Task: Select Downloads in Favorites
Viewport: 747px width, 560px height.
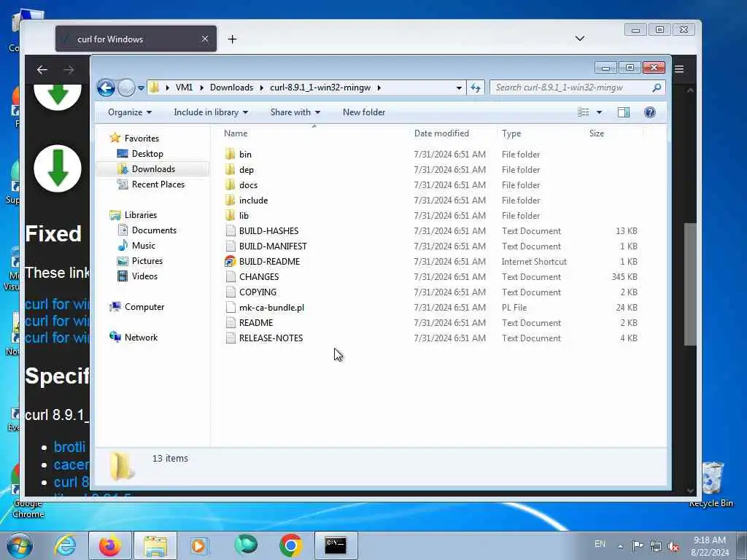Action: pyautogui.click(x=153, y=169)
